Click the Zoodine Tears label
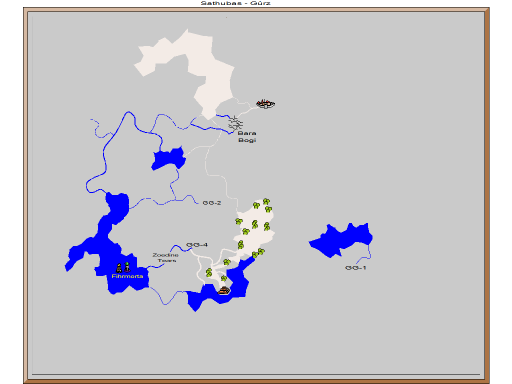This screenshot has width=512, height=384. click(166, 258)
